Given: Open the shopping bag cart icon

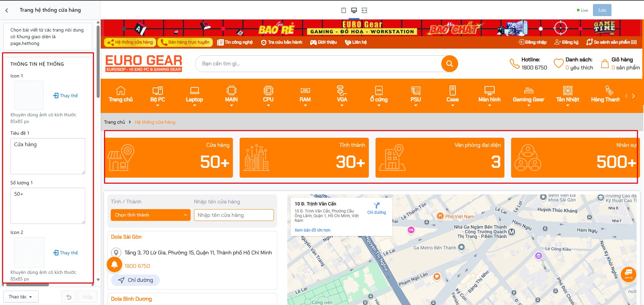Looking at the screenshot, I should click(x=605, y=64).
